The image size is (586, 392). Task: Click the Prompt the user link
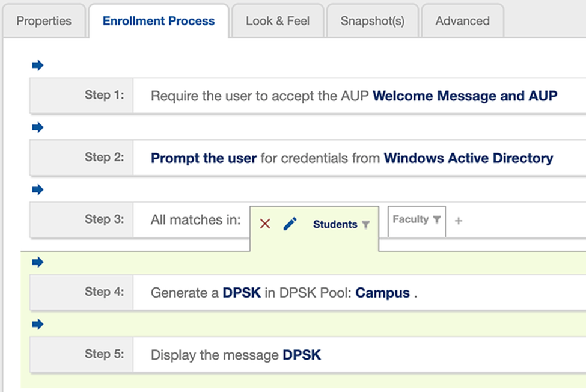point(203,159)
